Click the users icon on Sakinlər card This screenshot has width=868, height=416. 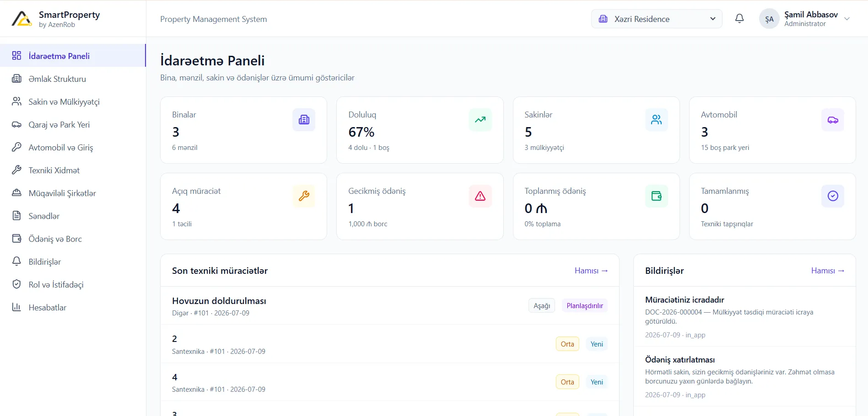coord(657,120)
